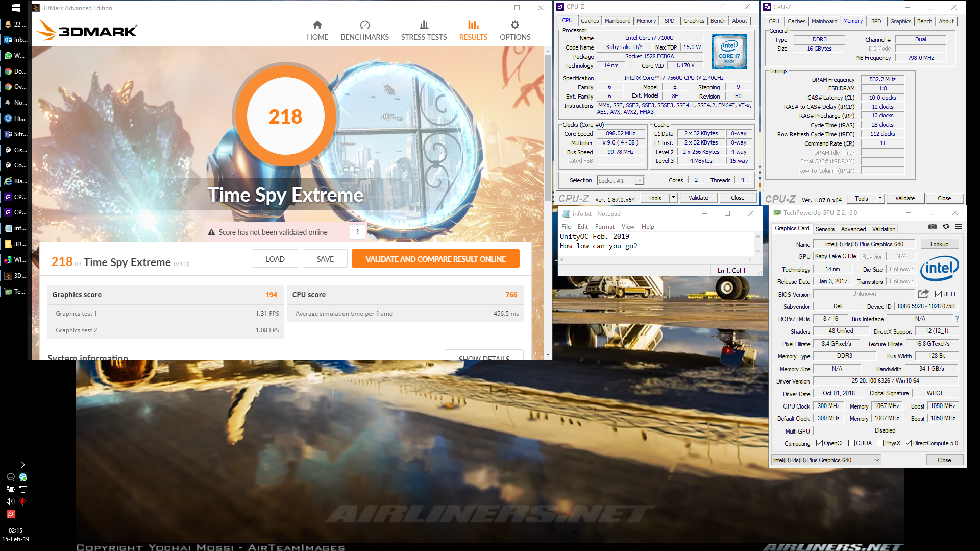
Task: Toggle the PhysX checkbox
Action: tap(880, 443)
